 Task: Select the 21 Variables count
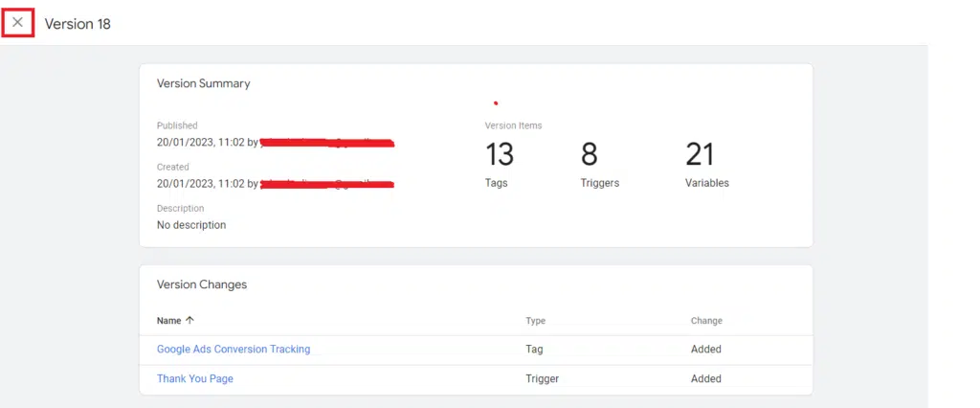click(x=701, y=154)
